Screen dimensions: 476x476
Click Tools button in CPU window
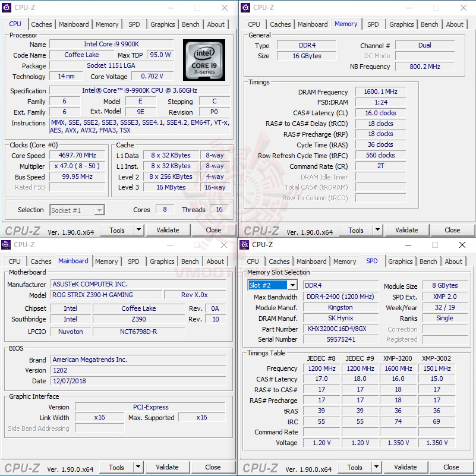(117, 231)
